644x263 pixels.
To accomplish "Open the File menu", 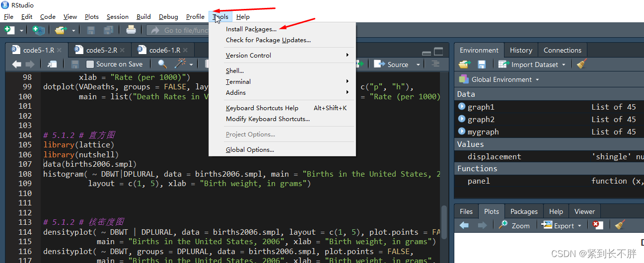I will (x=8, y=16).
